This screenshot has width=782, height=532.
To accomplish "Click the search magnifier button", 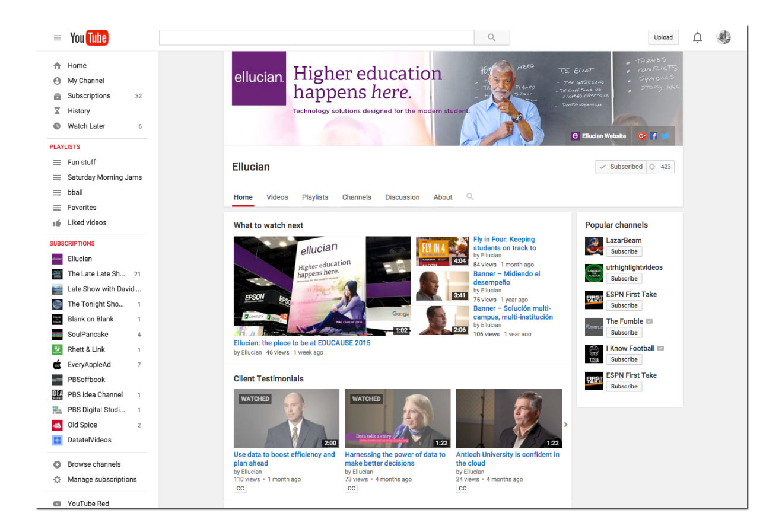I will [492, 37].
